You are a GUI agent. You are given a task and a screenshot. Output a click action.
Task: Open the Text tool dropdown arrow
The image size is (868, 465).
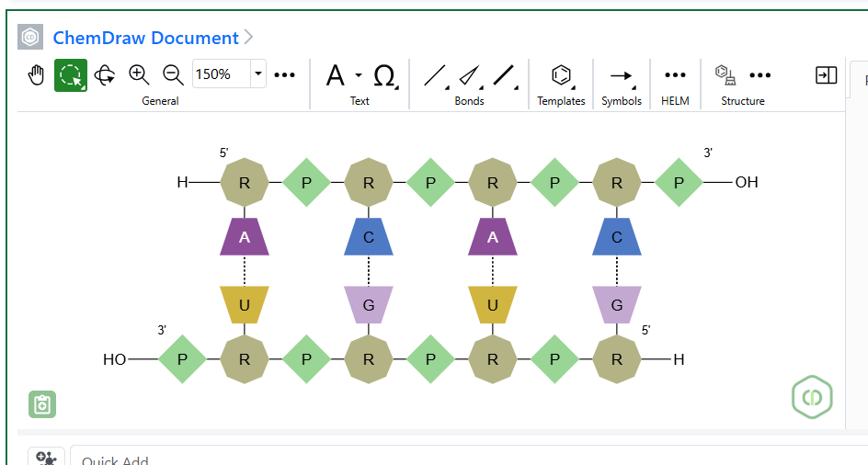(359, 75)
